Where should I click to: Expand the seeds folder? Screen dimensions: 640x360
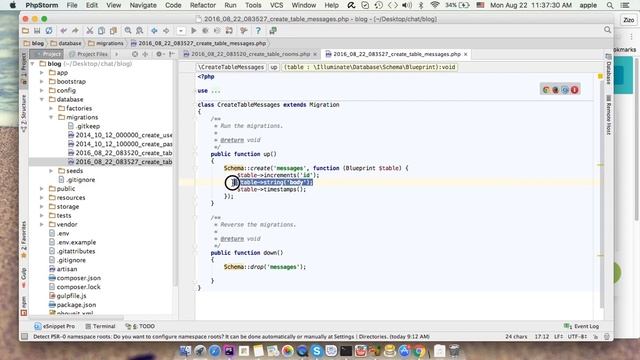pos(51,171)
